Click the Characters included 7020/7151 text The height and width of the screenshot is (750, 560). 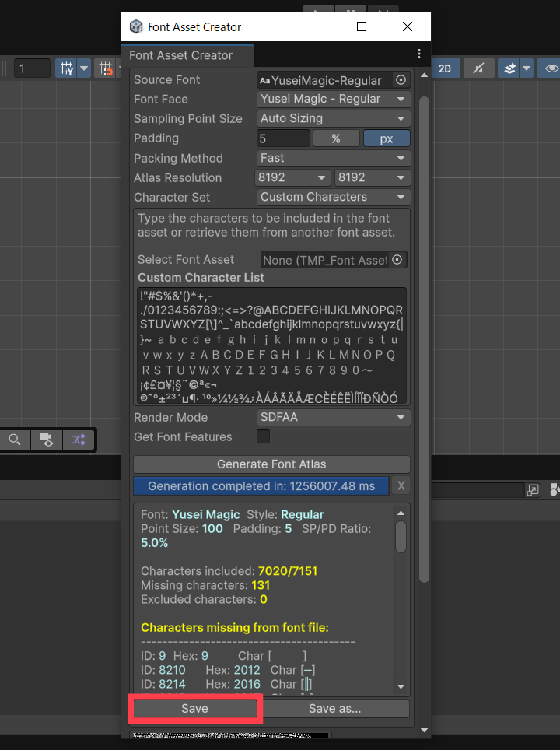tap(229, 571)
